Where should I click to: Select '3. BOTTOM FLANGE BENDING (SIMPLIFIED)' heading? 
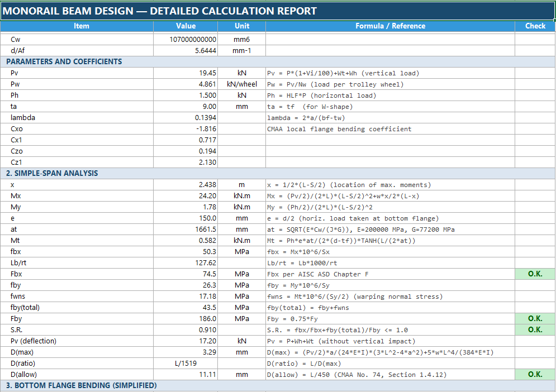point(278,386)
